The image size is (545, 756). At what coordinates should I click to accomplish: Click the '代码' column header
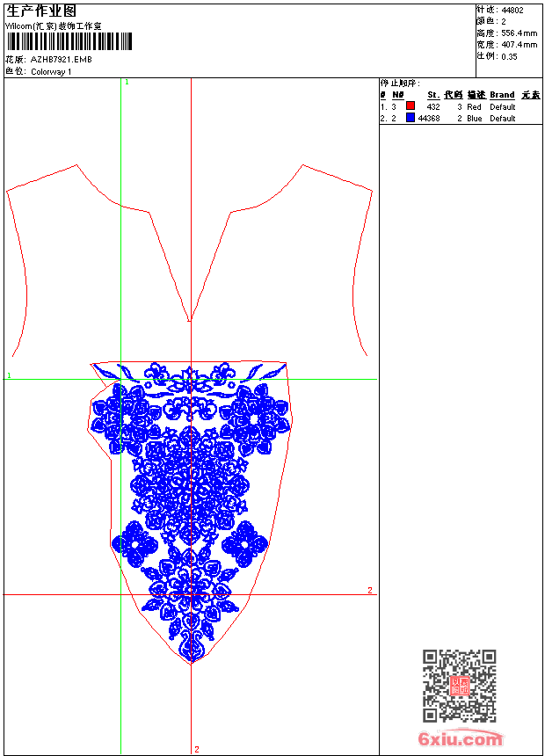[454, 95]
